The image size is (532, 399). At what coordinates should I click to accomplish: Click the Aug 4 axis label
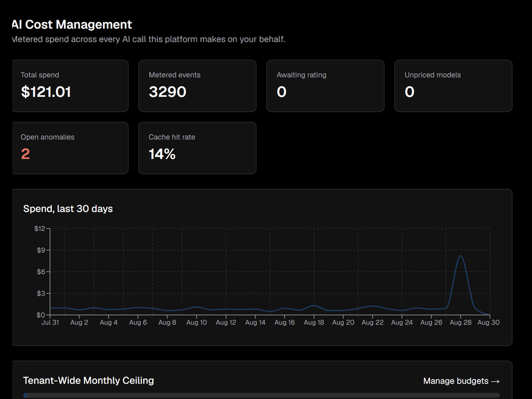[108, 322]
